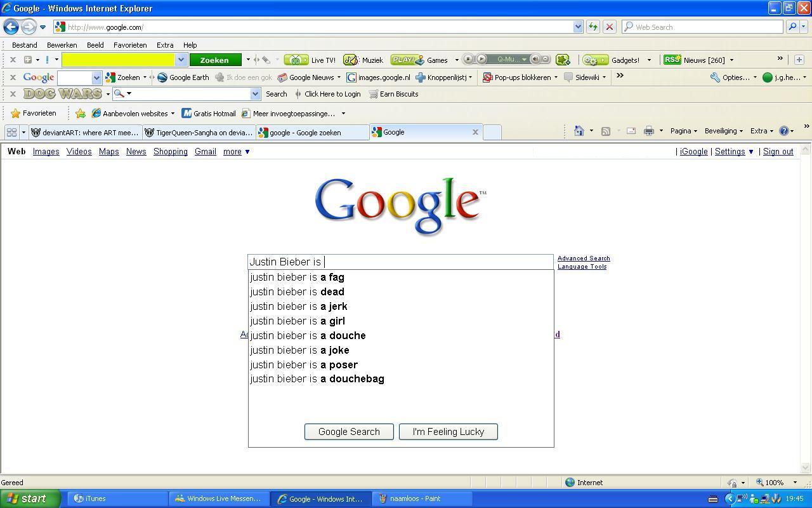Expand the yellow search field dropdown

click(x=181, y=60)
